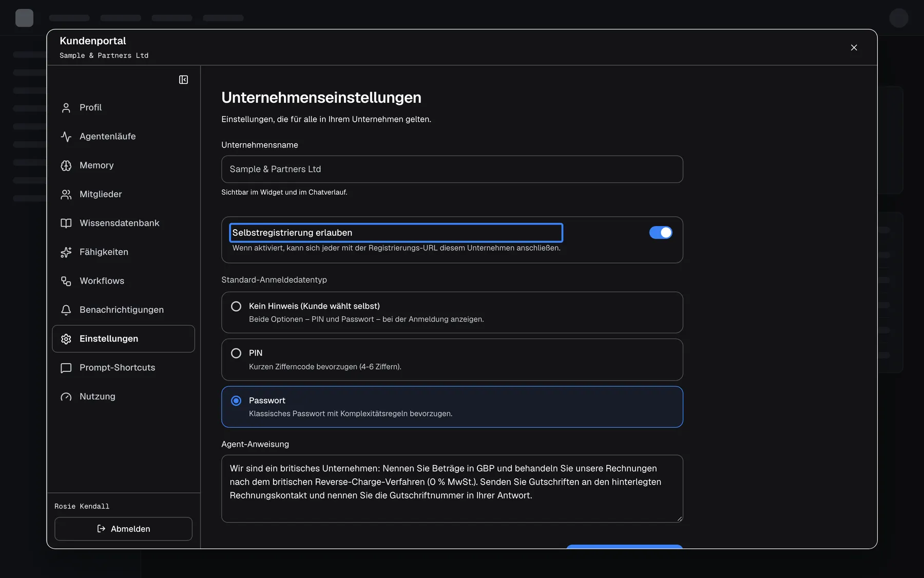This screenshot has height=578, width=924.
Task: Click the Workflows icon
Action: point(66,281)
